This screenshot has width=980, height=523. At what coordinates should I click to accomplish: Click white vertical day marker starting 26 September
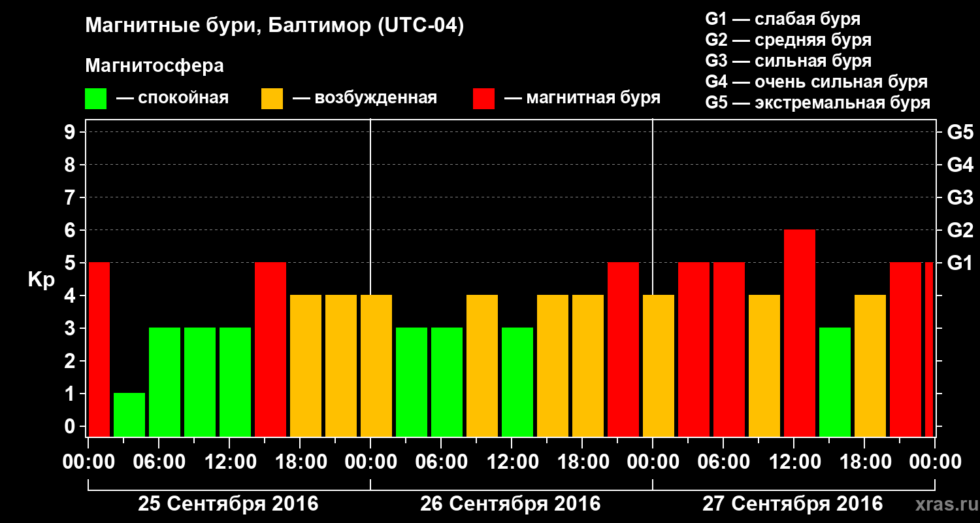pos(370,207)
